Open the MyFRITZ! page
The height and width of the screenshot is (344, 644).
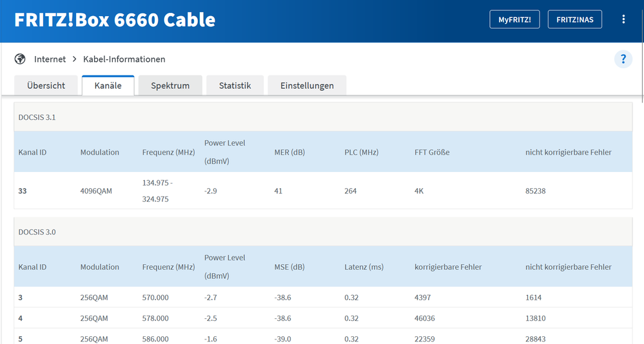pyautogui.click(x=514, y=19)
